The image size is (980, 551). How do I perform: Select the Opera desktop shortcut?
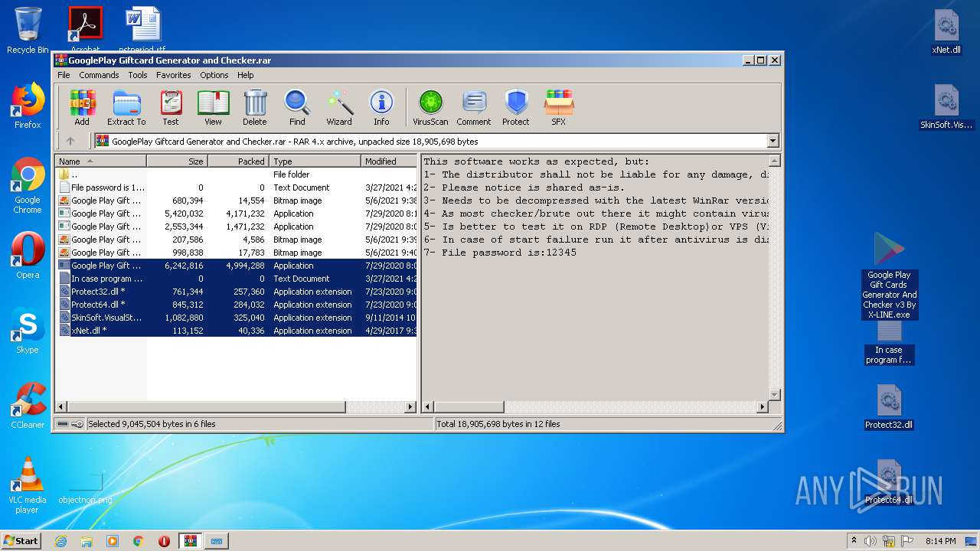[x=28, y=256]
